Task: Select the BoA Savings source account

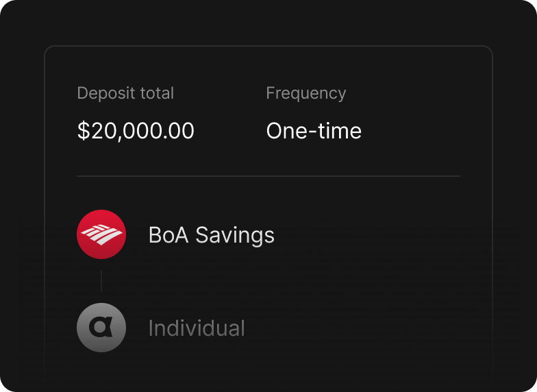Action: [211, 235]
